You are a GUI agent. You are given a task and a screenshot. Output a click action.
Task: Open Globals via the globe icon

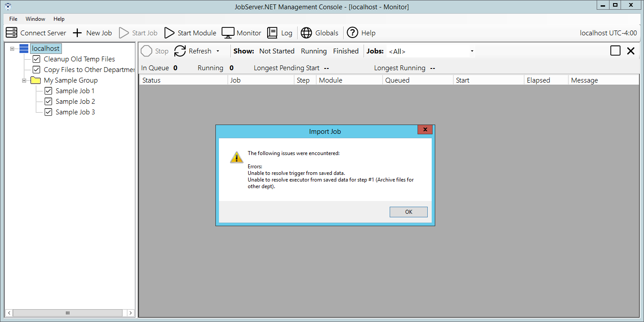coord(307,33)
